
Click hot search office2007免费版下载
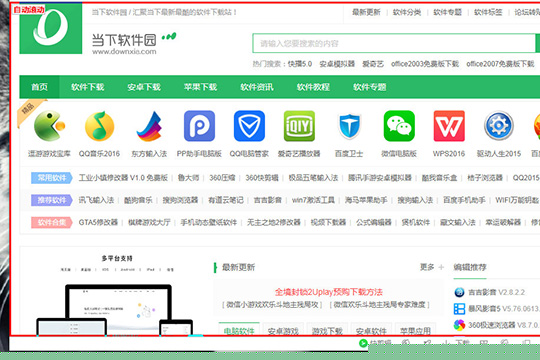(500, 64)
